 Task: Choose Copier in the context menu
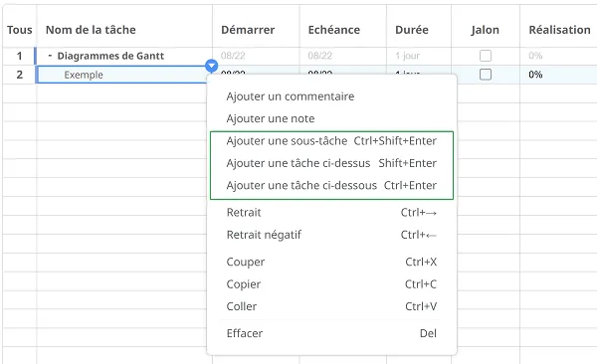(331, 284)
